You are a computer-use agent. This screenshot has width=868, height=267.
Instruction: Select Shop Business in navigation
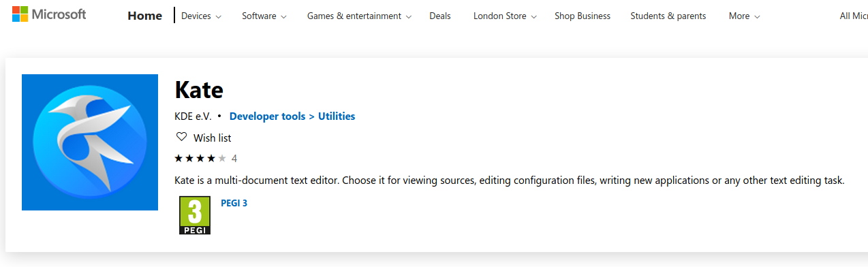tap(583, 16)
